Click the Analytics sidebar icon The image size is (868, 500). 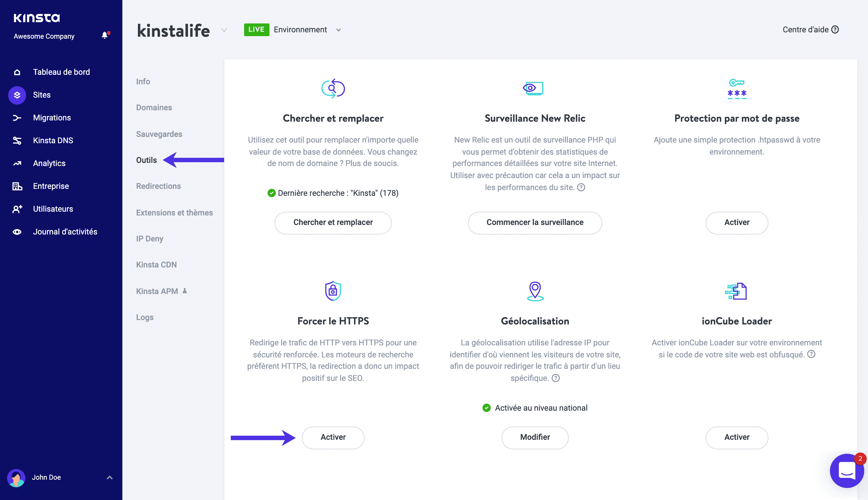coord(17,163)
